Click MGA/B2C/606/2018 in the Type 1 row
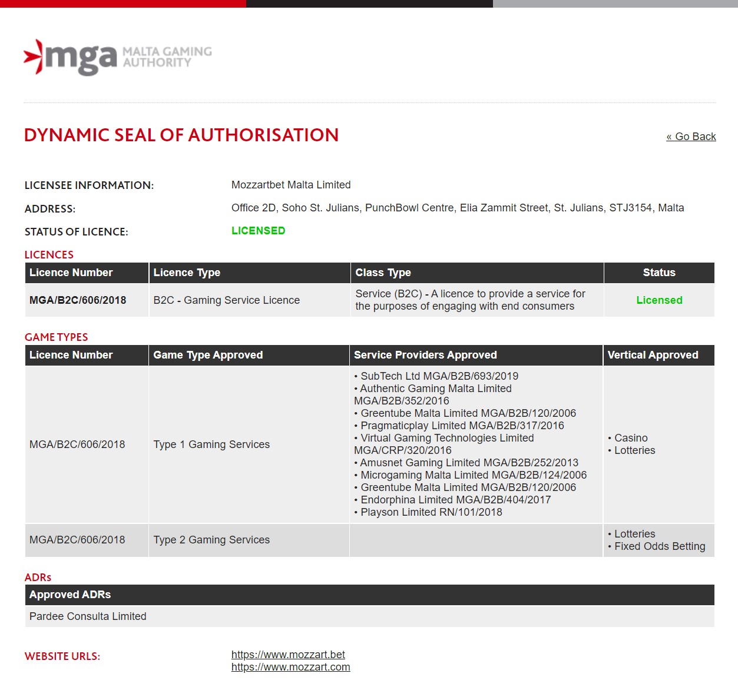Viewport: 738px width, 700px height. [77, 444]
